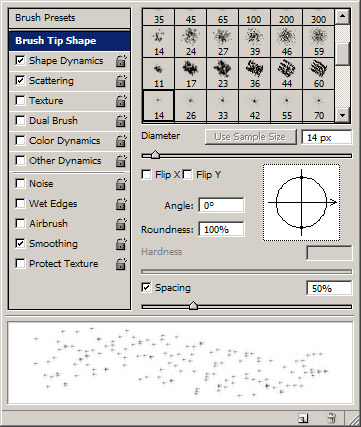The height and width of the screenshot is (427, 361).
Task: Select the Brush Tip Shape section
Action: pyautogui.click(x=69, y=41)
